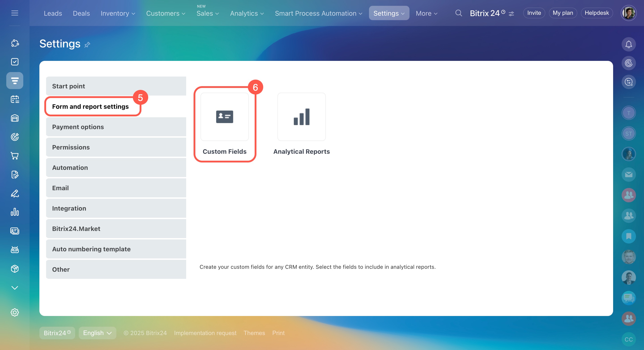Open Calendar icon in left sidebar
Screen dimensions: 644x350
pyautogui.click(x=15, y=99)
